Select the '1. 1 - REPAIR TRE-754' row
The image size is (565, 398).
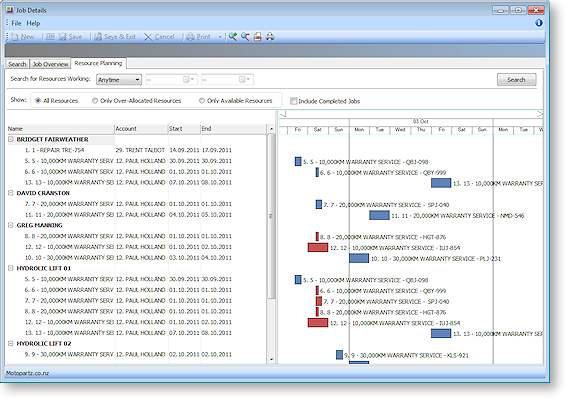click(x=137, y=150)
